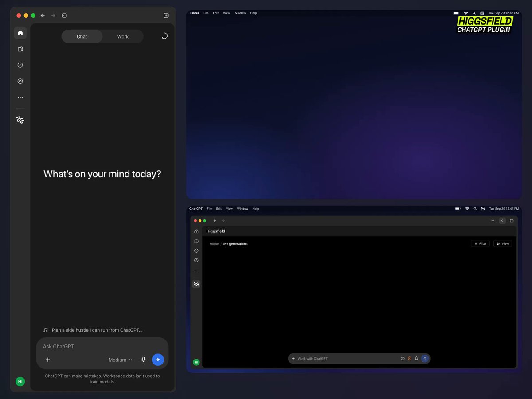Open the three-dots More item in the Higgsfield window sidebar
The image size is (532, 399).
[196, 270]
